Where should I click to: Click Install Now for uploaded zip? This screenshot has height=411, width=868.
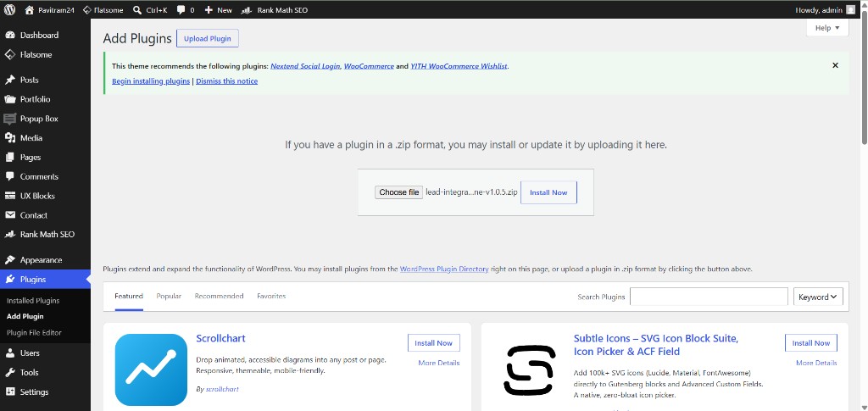548,192
